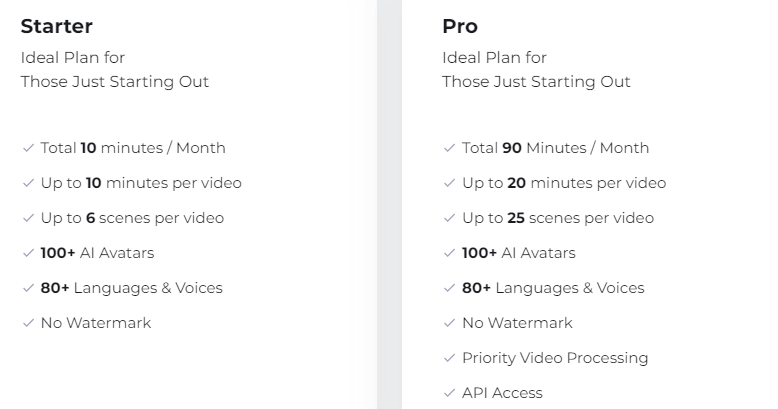This screenshot has width=778, height=409.
Task: Click checkmark next to Up to 6 scenes
Action: pyautogui.click(x=28, y=218)
